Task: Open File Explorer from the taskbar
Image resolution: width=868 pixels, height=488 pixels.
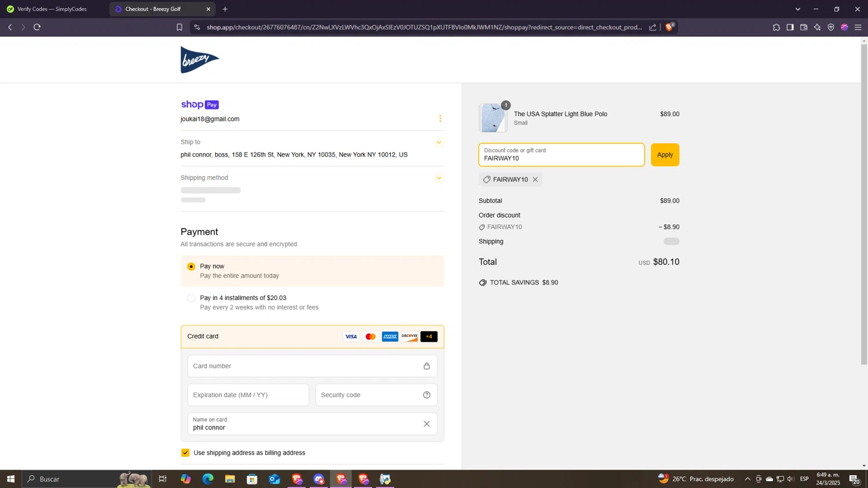Action: pyautogui.click(x=230, y=479)
